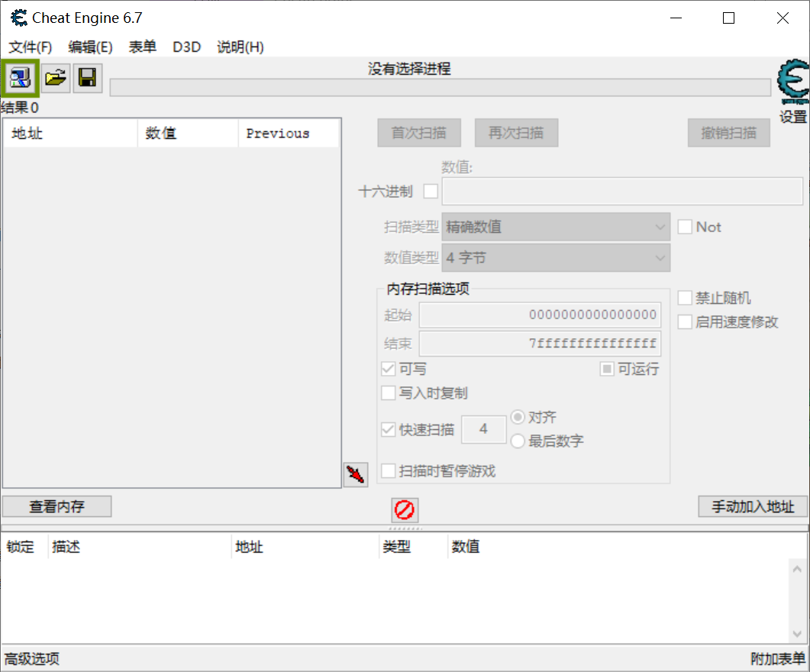Select the 最后数字 radio button

pyautogui.click(x=518, y=441)
